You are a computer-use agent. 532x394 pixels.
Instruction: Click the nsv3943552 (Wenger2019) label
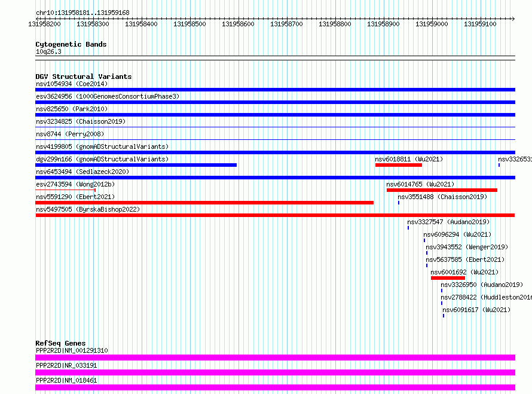(467, 247)
